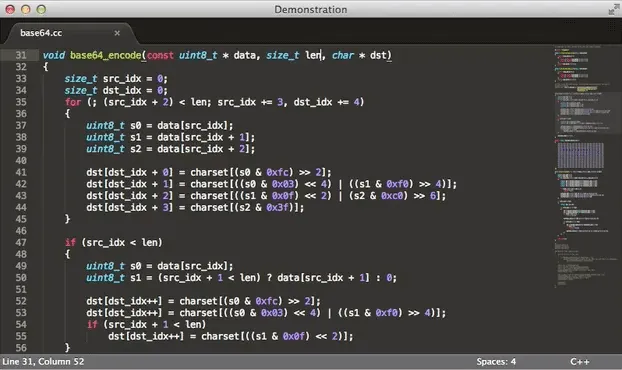Click 'src_idx' declaration on line 33
Screen dimensions: 622x370
point(122,79)
